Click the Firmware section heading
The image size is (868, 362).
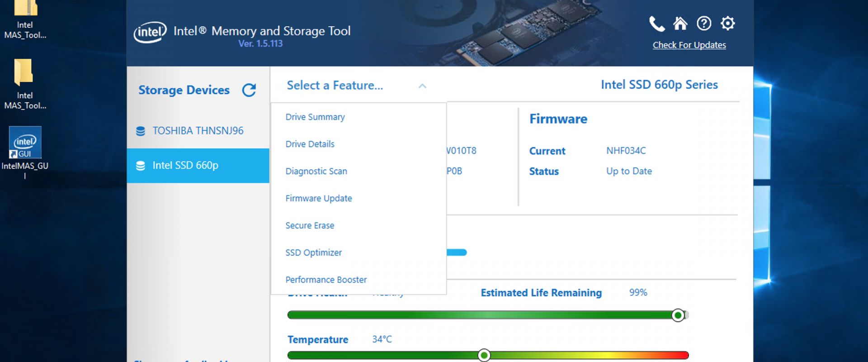(558, 119)
